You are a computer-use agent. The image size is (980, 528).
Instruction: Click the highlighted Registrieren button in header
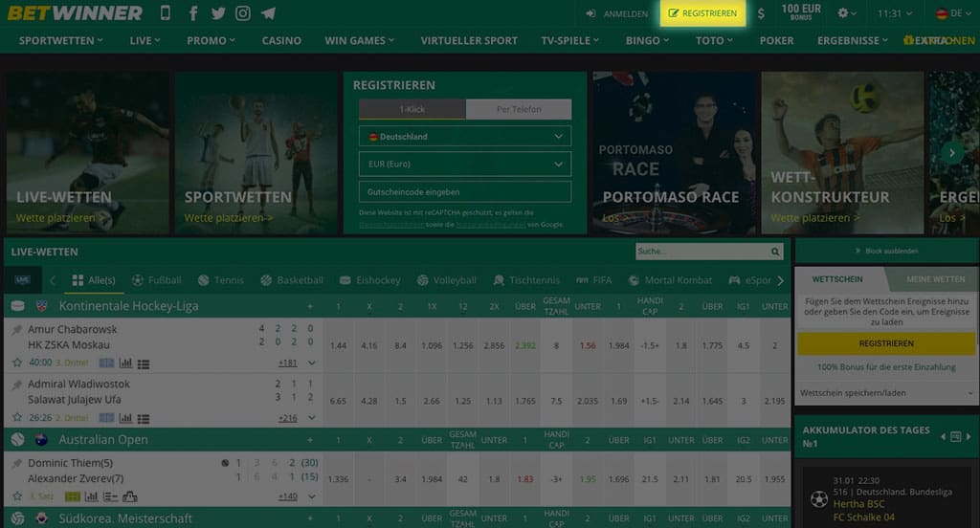[x=702, y=13]
